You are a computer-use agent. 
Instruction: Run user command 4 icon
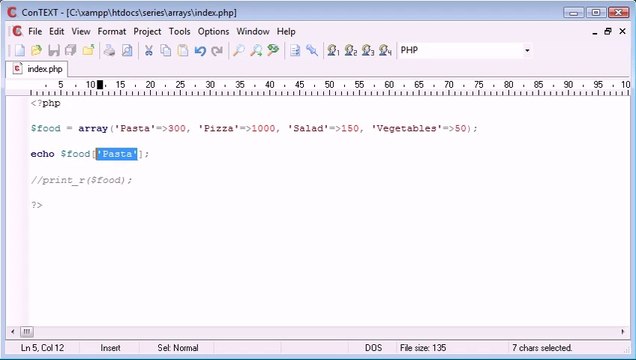[385, 50]
